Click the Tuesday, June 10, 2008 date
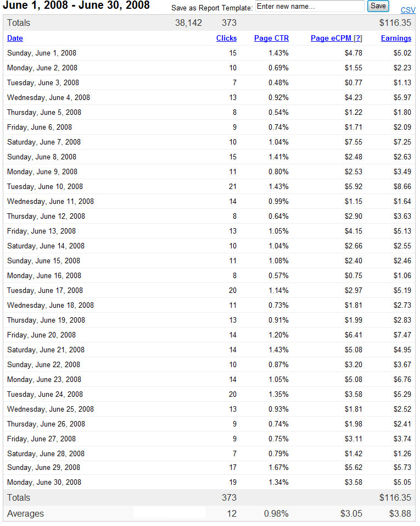 click(45, 187)
